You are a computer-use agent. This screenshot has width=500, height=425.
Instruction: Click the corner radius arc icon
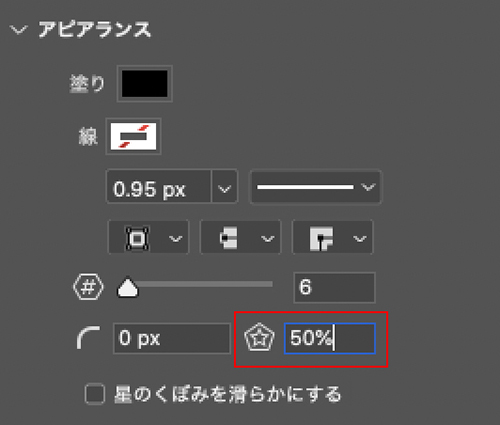[88, 338]
